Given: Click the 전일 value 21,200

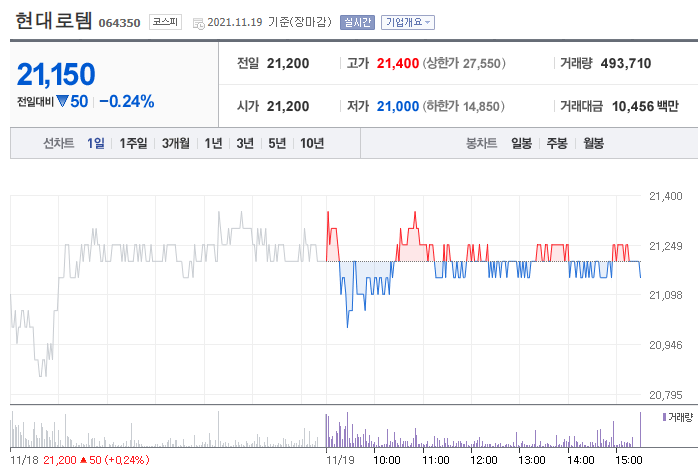Looking at the screenshot, I should click(x=288, y=64).
